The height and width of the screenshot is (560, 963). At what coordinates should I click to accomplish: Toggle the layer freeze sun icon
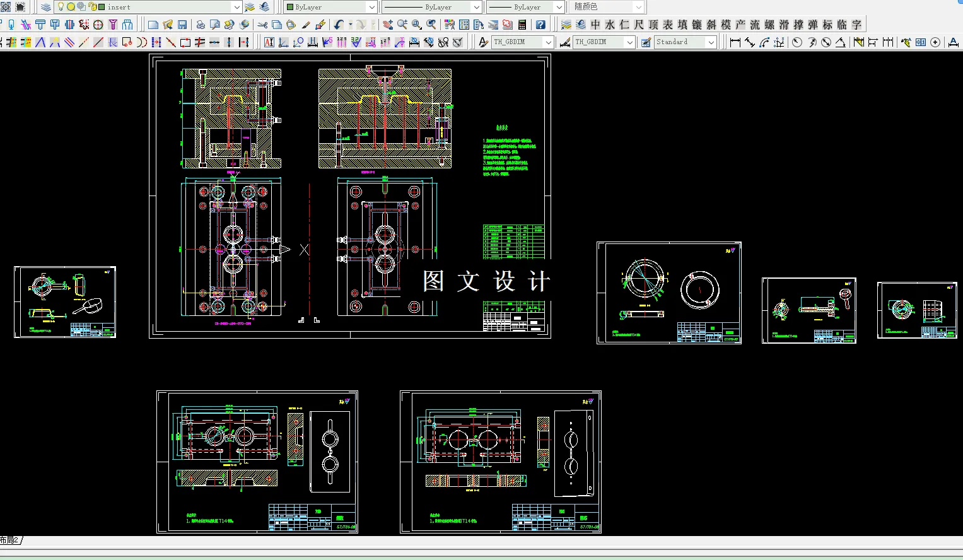pos(71,7)
